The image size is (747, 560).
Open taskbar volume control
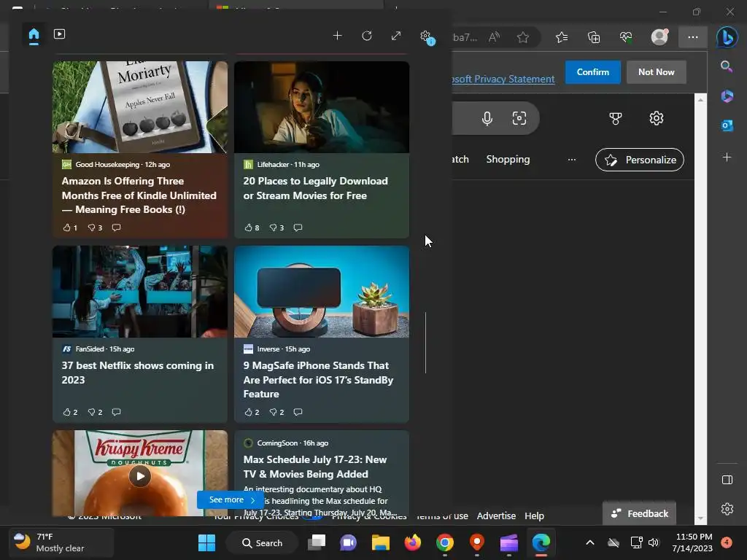coord(654,542)
